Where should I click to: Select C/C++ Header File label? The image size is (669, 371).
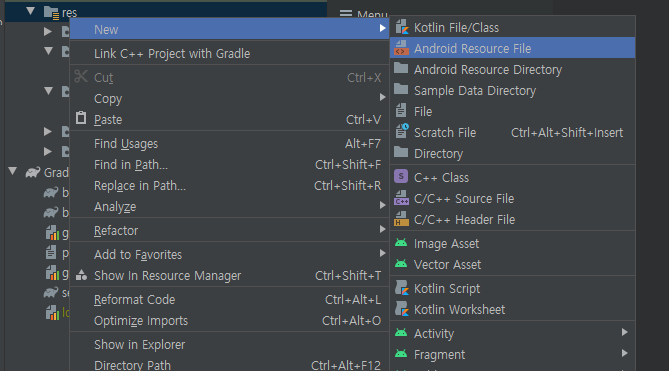coord(464,219)
